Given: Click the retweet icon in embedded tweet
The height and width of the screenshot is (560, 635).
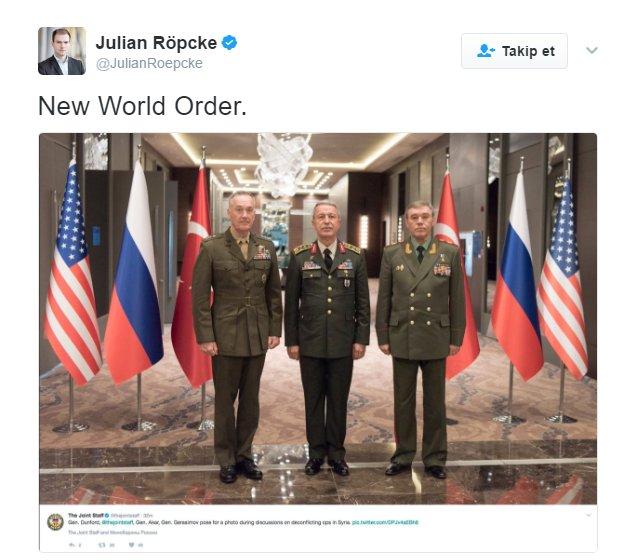Looking at the screenshot, I should pyautogui.click(x=102, y=545).
